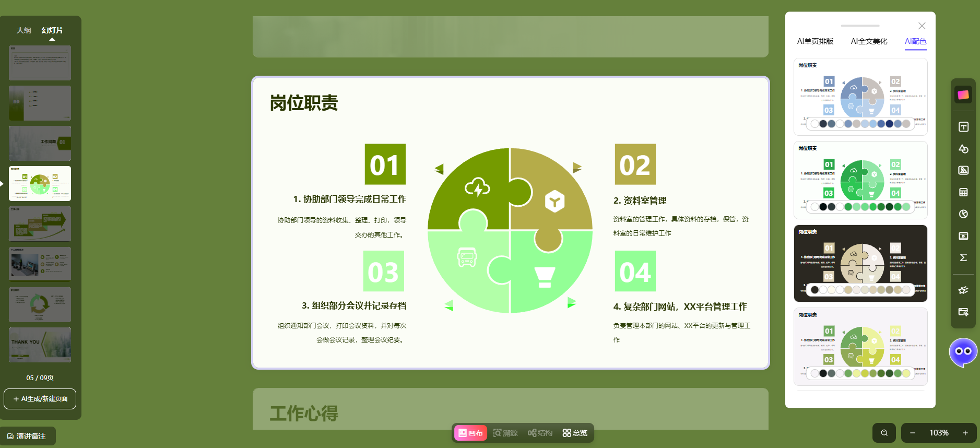Open the pie chart tool
980x448 pixels.
963,214
